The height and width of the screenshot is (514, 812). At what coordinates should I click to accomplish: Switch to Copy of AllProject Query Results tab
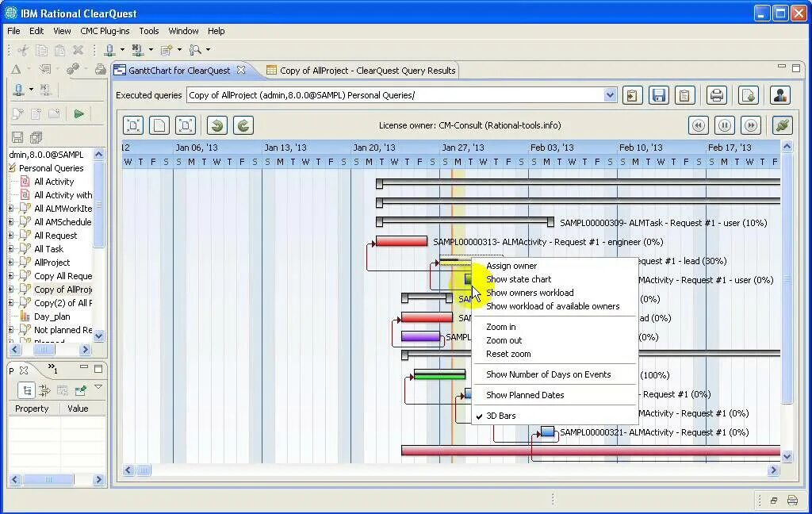pos(361,71)
